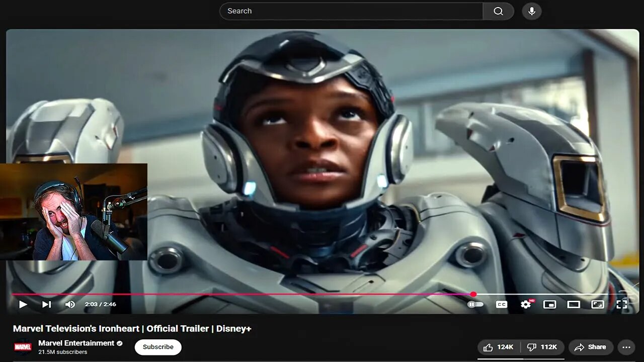Like the video with thumbs up 124K

(498, 347)
